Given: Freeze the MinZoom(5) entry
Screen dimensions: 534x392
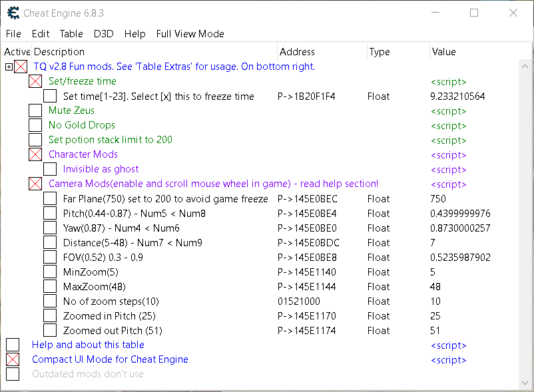Looking at the screenshot, I should tap(50, 272).
